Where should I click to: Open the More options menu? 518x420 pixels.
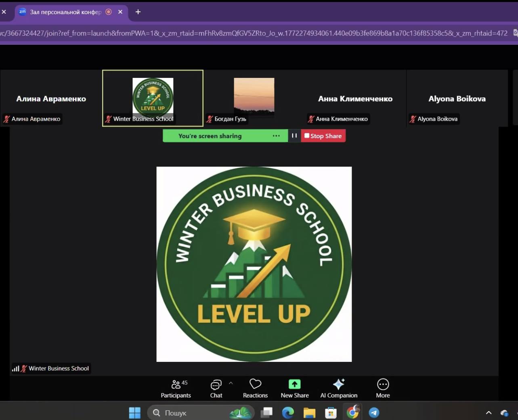tap(383, 389)
